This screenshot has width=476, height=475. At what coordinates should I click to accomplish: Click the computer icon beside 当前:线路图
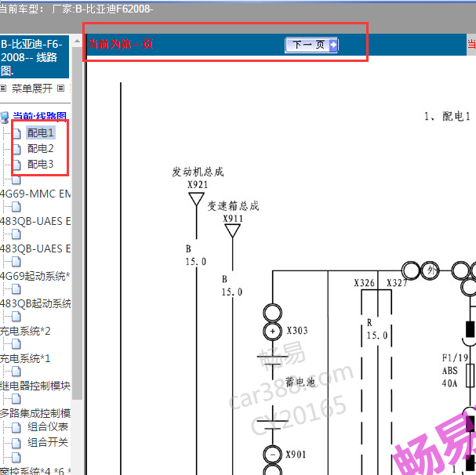click(x=5, y=118)
